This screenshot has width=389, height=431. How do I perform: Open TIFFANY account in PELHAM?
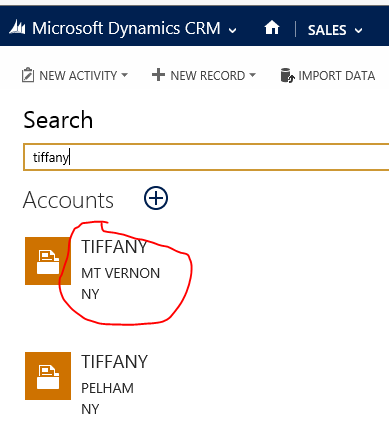(x=114, y=362)
